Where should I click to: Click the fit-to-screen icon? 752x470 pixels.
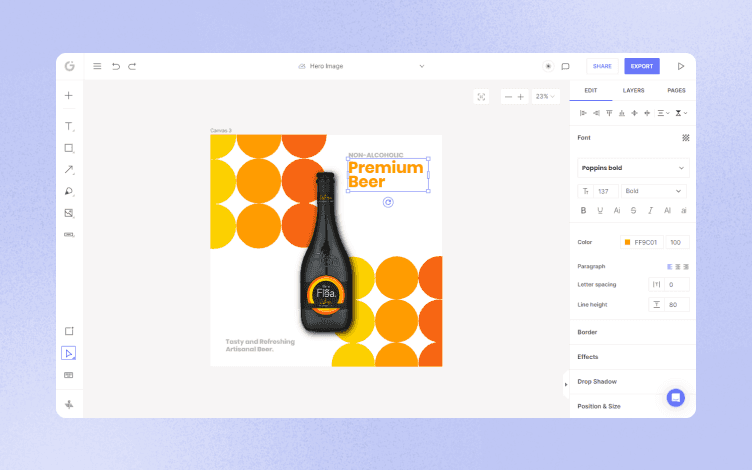pyautogui.click(x=481, y=97)
